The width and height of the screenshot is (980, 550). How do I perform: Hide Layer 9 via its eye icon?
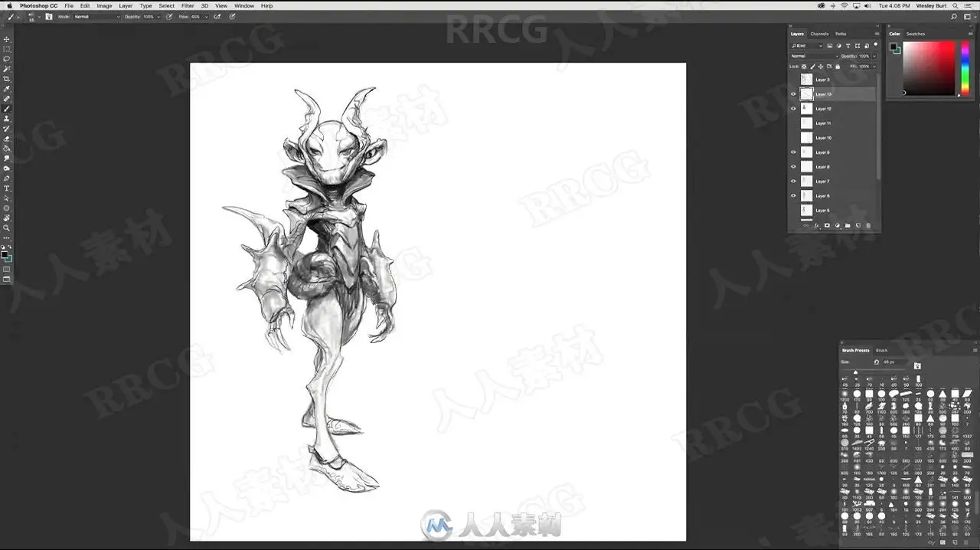coord(793,152)
